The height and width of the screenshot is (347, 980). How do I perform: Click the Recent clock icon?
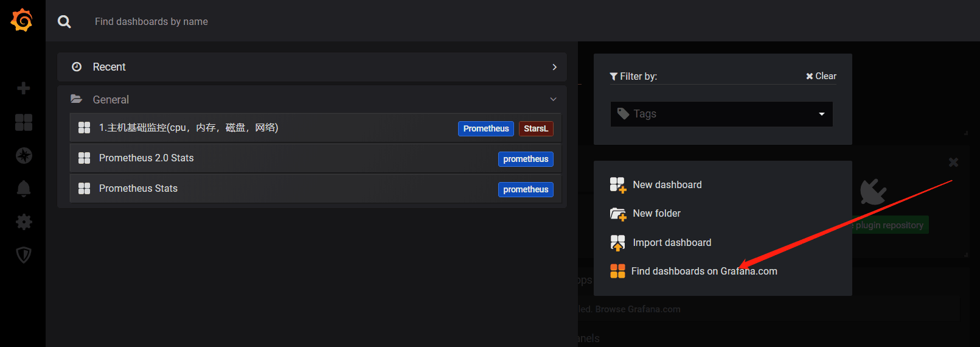click(77, 67)
